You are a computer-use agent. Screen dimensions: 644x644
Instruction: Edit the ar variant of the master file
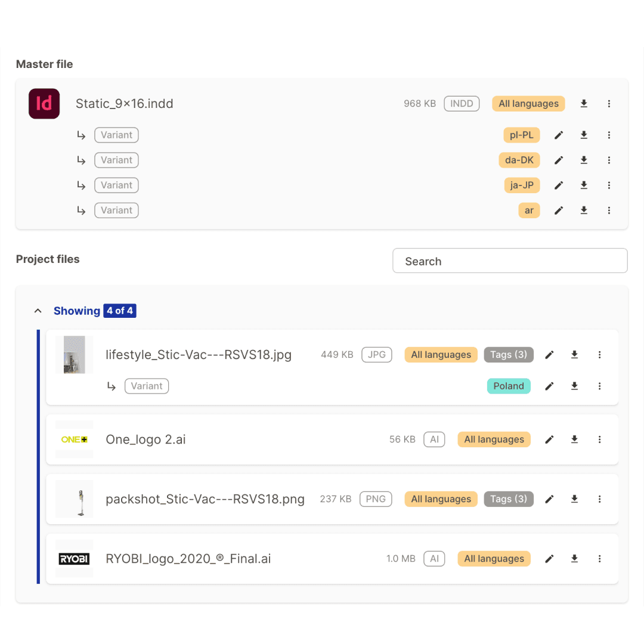(558, 210)
